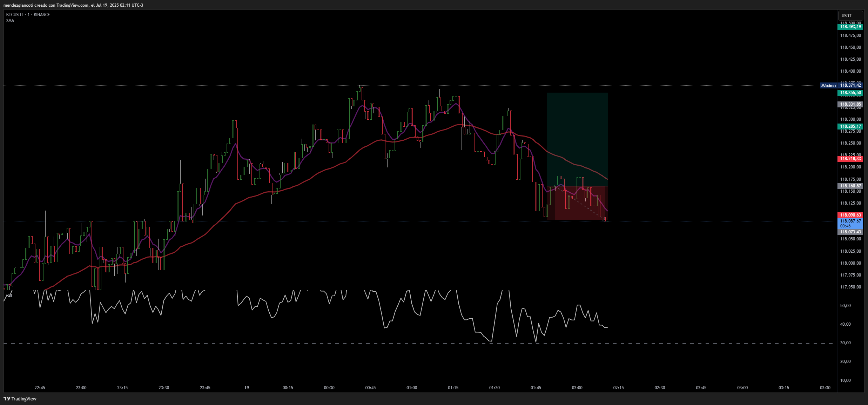Click the Máximo price line label

[828, 86]
